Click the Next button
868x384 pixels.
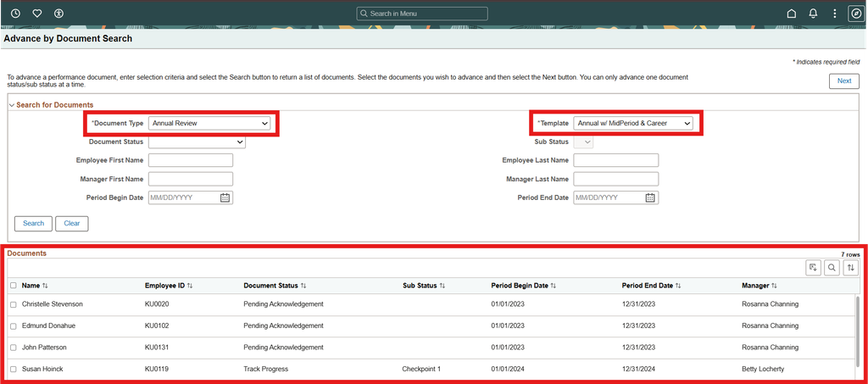click(844, 81)
